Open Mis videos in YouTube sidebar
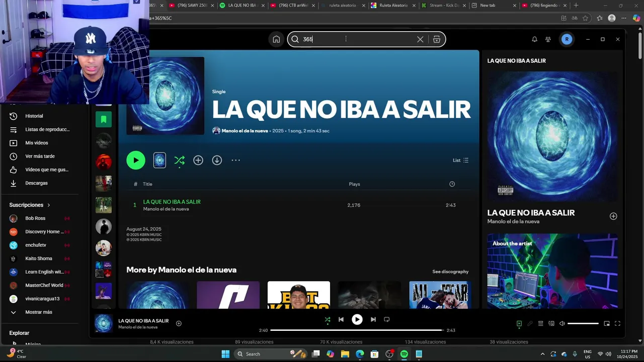 (37, 143)
